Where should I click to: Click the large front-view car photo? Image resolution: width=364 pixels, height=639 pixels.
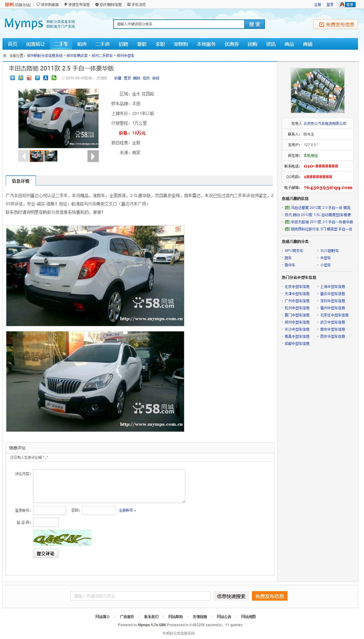pos(95,381)
